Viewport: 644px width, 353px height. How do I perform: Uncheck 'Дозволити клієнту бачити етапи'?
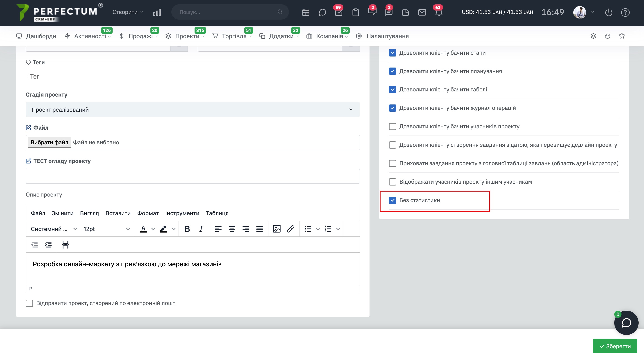coord(392,53)
